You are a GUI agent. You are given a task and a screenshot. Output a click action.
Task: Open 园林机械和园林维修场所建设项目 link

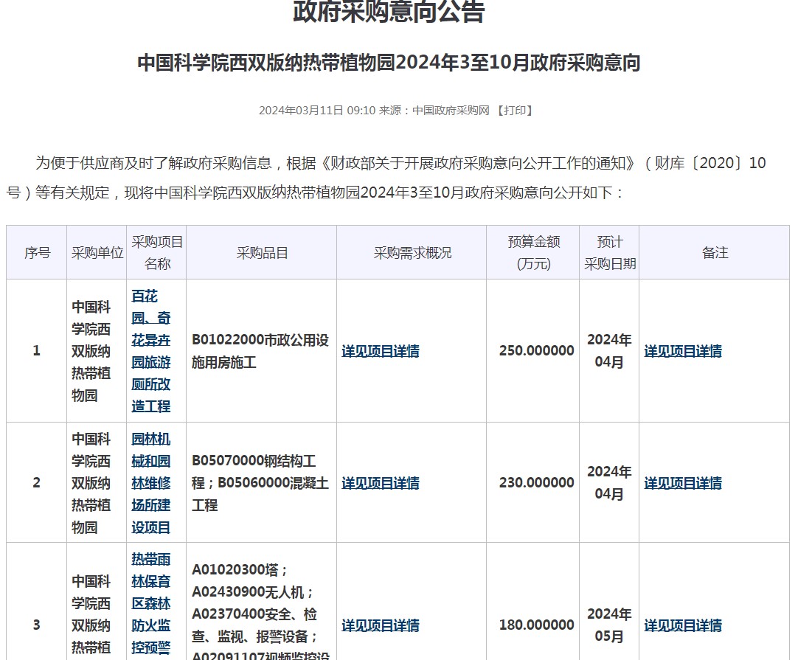tap(150, 483)
